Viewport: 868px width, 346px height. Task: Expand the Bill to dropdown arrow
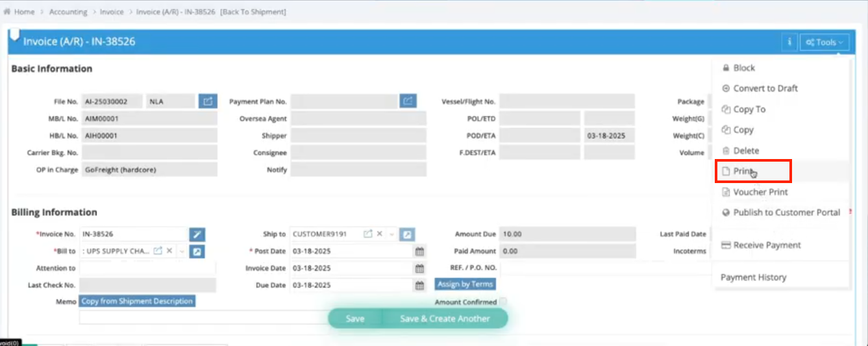182,251
